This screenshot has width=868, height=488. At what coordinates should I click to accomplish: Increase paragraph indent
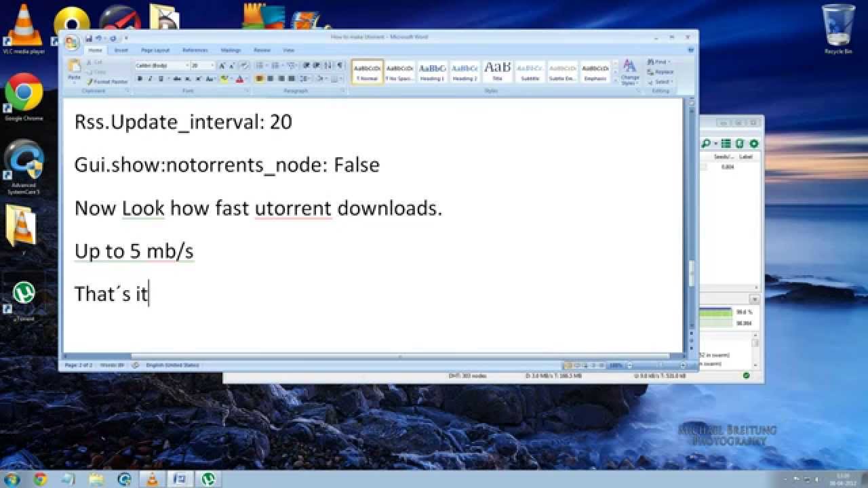tap(316, 66)
